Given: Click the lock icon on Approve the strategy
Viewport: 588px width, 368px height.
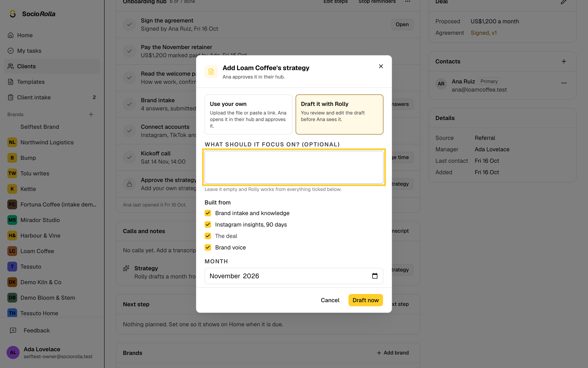Looking at the screenshot, I should pos(129,184).
